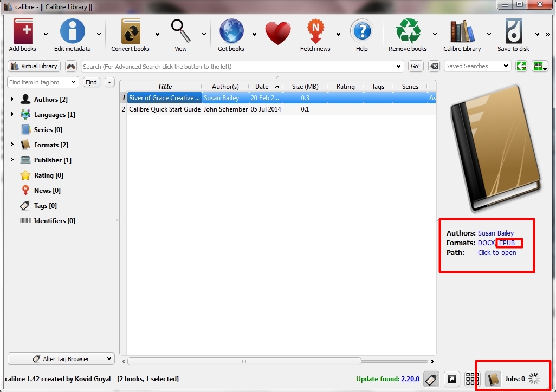Screen dimensions: 556x392
Task: Click the Fetch news icon
Action: click(x=315, y=32)
